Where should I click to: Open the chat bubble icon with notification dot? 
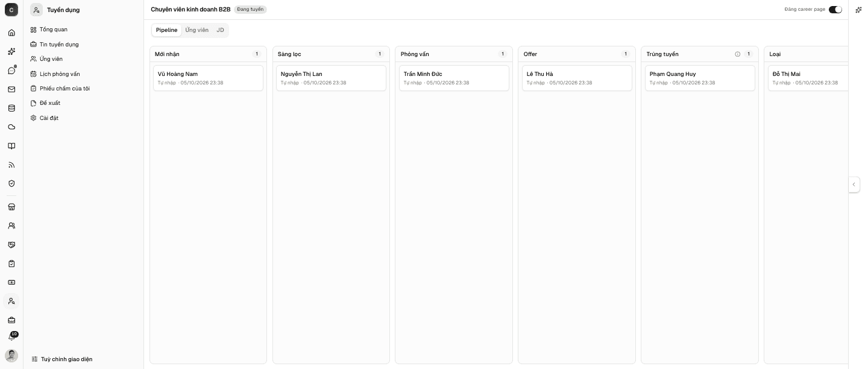[11, 71]
